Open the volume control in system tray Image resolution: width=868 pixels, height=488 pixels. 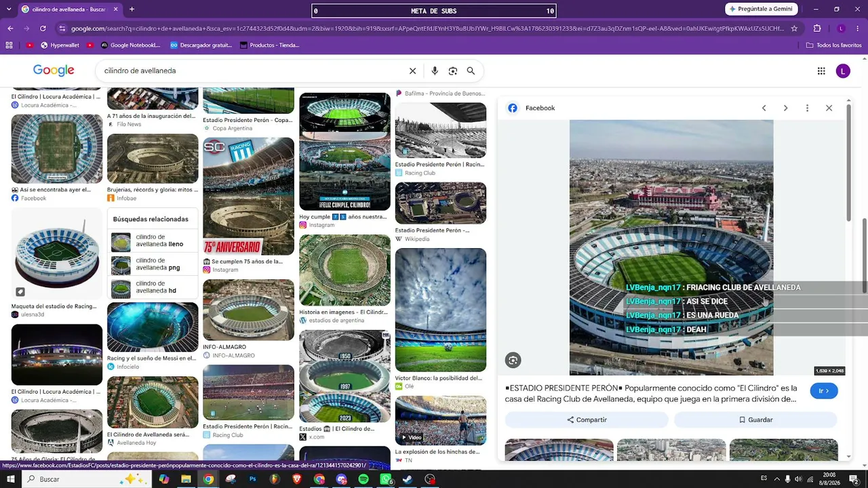798,479
